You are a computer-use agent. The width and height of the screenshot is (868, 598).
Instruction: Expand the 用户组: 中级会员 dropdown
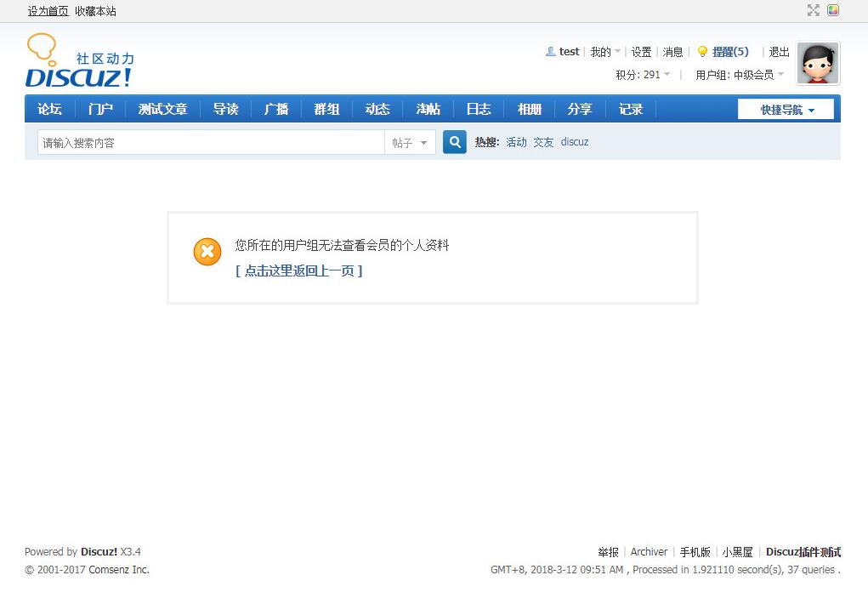click(740, 75)
